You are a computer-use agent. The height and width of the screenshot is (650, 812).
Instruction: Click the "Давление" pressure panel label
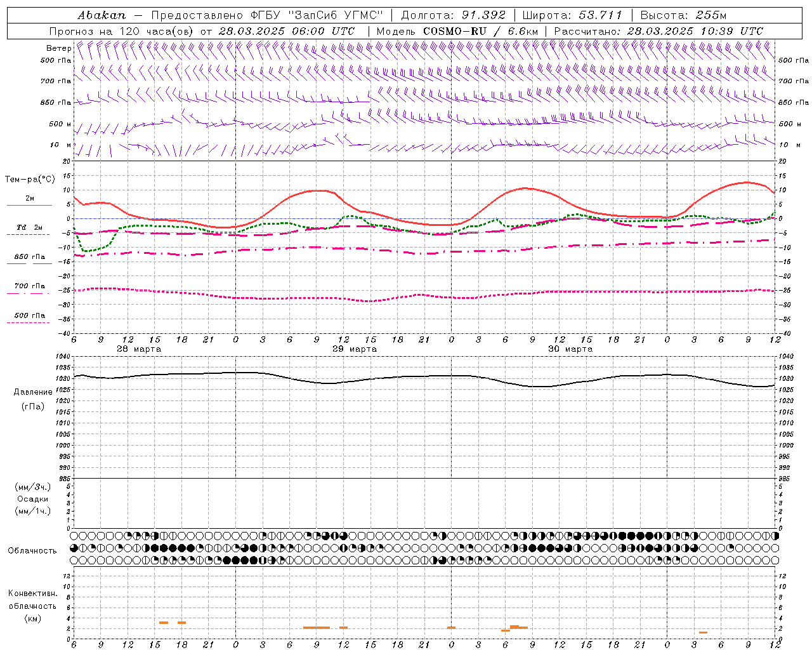pyautogui.click(x=32, y=392)
